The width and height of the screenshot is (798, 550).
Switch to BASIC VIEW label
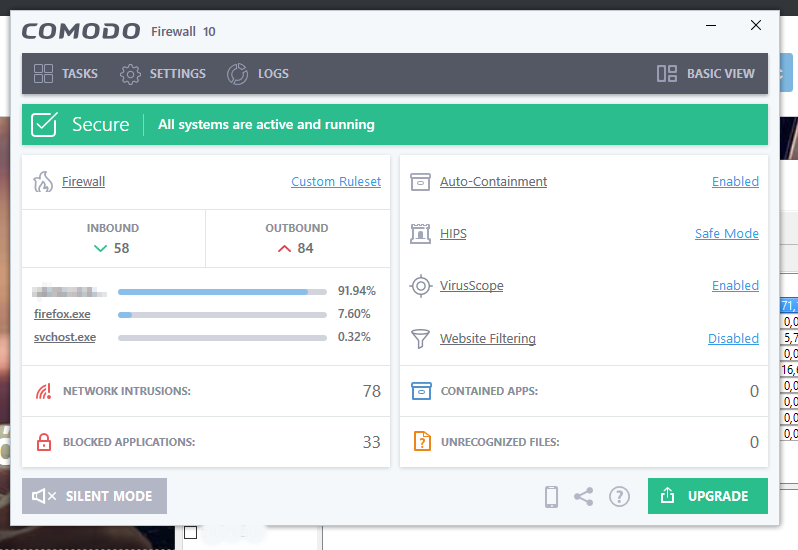(721, 74)
